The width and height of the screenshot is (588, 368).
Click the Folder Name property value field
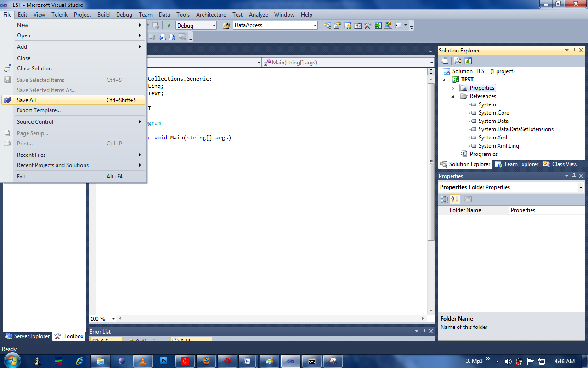pyautogui.click(x=547, y=210)
